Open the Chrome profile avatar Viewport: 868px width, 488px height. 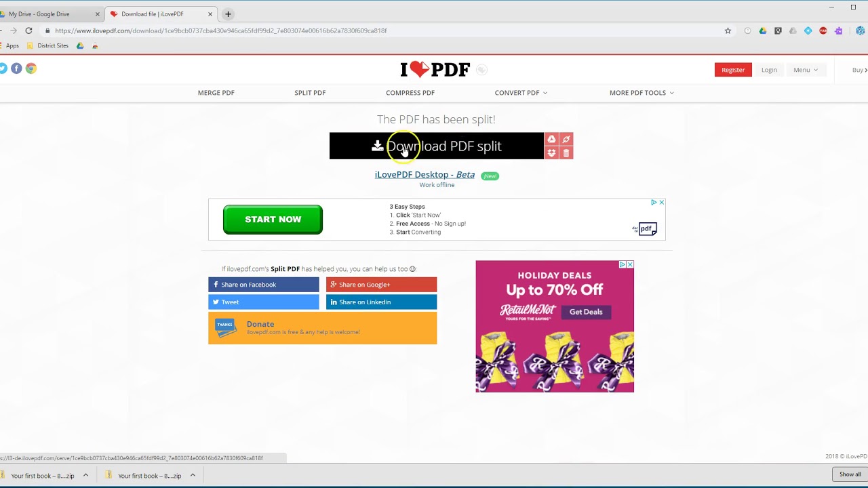(x=861, y=30)
